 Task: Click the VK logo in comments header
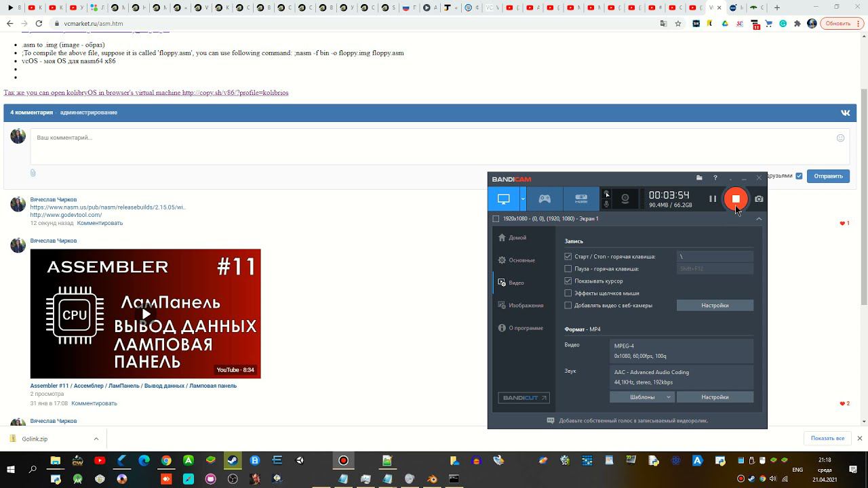845,113
